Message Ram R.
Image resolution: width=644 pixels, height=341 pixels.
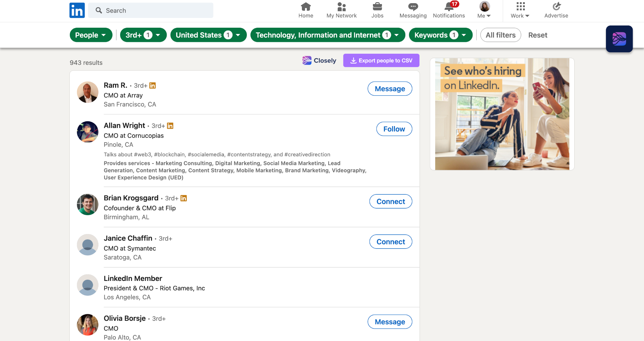[390, 89]
